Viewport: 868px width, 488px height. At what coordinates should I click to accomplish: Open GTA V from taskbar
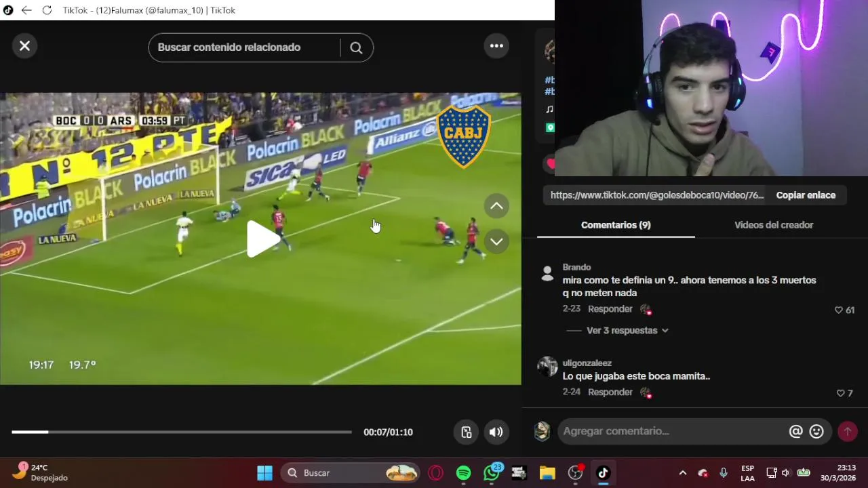(x=519, y=473)
